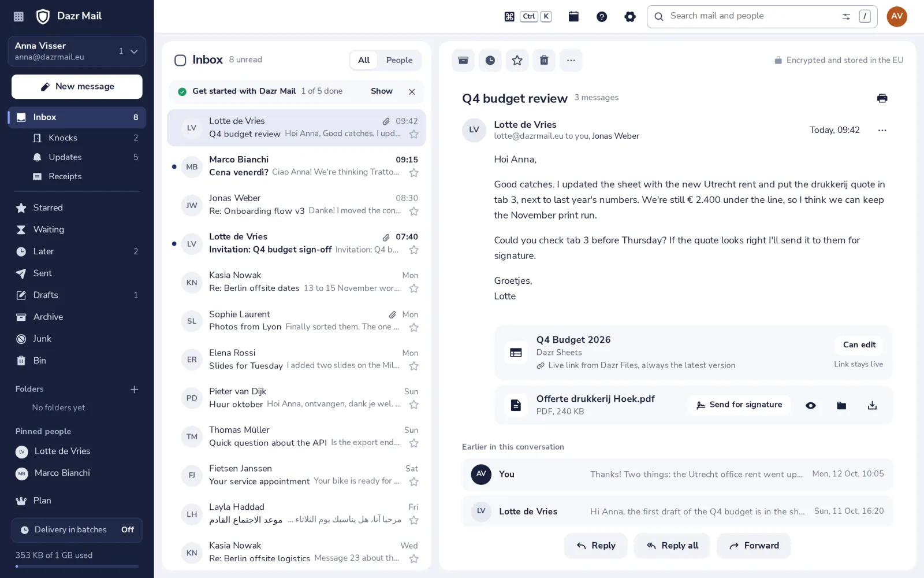Snooze conversation with the clock icon
924x578 pixels.
click(490, 60)
